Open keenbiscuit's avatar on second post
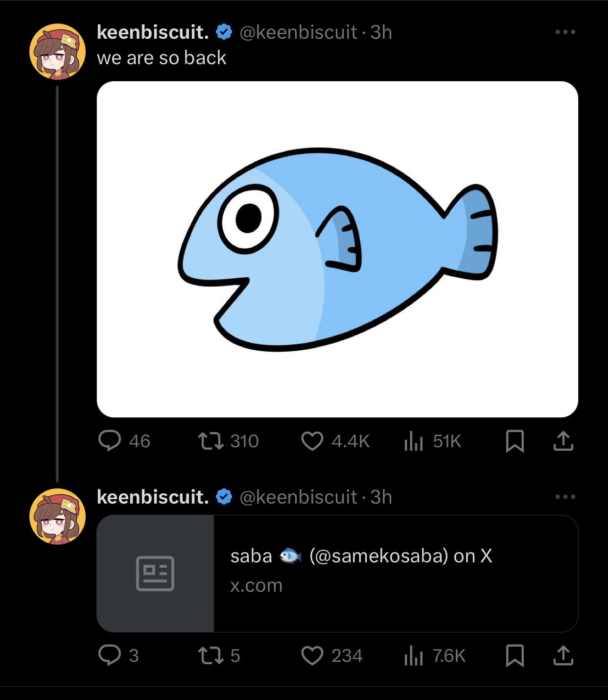 coord(57,516)
